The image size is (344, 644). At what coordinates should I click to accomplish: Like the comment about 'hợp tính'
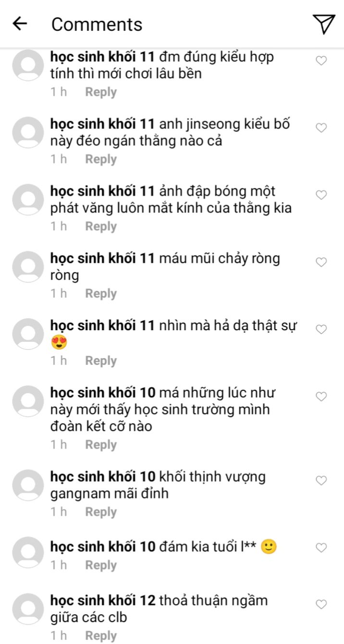click(321, 61)
